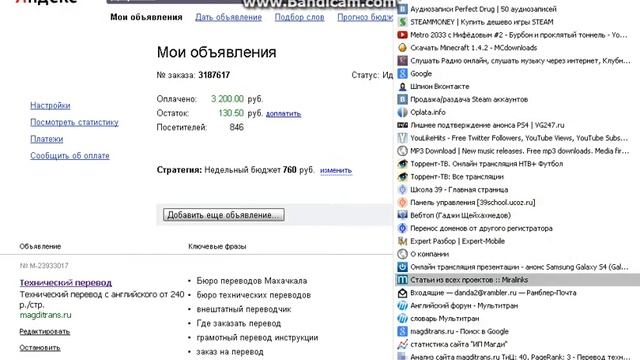Click the STEAMMONEY bookmark favicon
Screen dimensions: 640x360
pos(402,22)
